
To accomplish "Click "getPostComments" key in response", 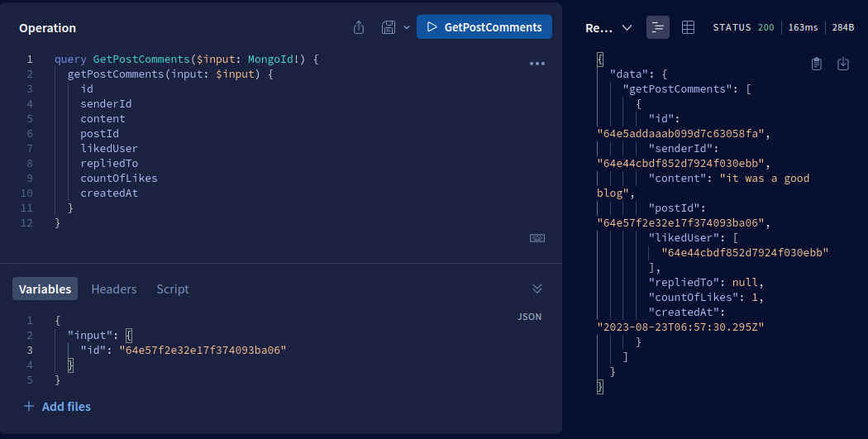I will [x=678, y=88].
